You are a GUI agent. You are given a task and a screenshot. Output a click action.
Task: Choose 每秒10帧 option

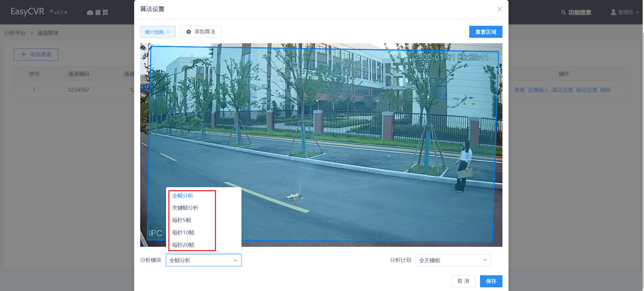tap(183, 233)
